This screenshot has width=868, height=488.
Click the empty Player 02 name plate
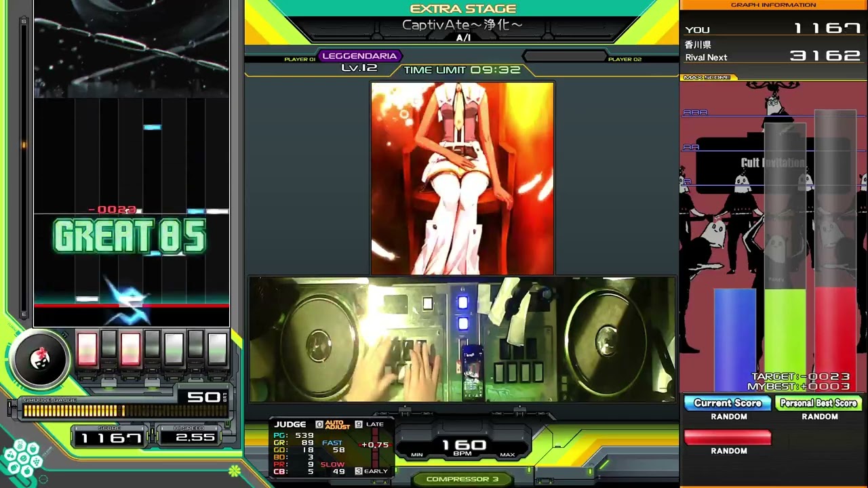564,56
